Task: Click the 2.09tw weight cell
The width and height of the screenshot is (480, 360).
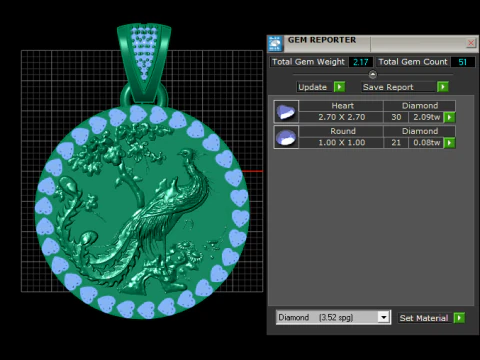Action: tap(426, 117)
